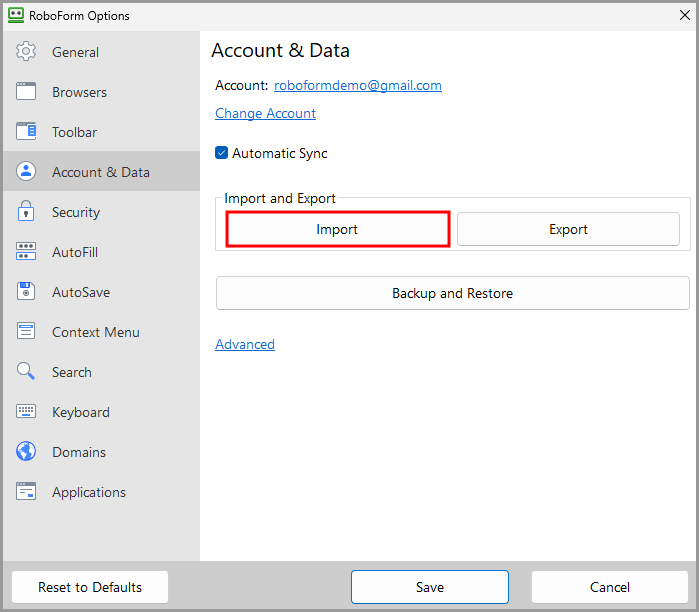Go to the Security section
The width and height of the screenshot is (699, 612).
(102, 212)
